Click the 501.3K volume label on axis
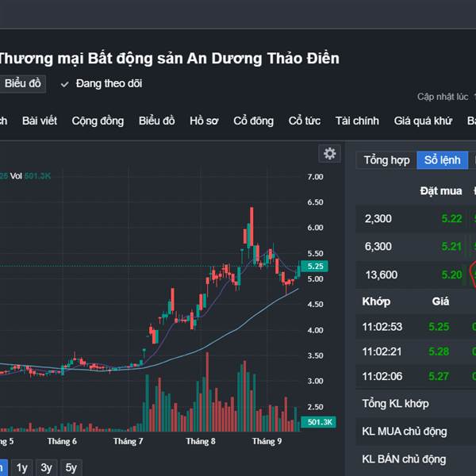The width and height of the screenshot is (476, 476). [x=318, y=422]
